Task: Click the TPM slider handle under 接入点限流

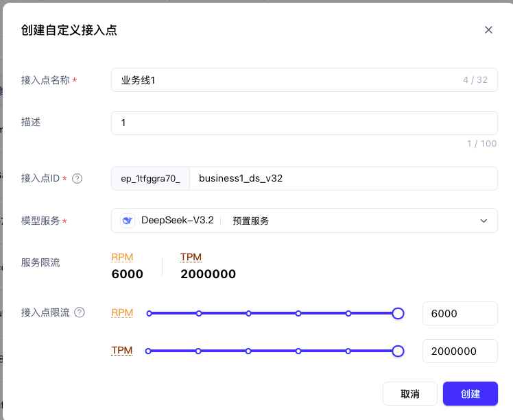Action: click(398, 351)
